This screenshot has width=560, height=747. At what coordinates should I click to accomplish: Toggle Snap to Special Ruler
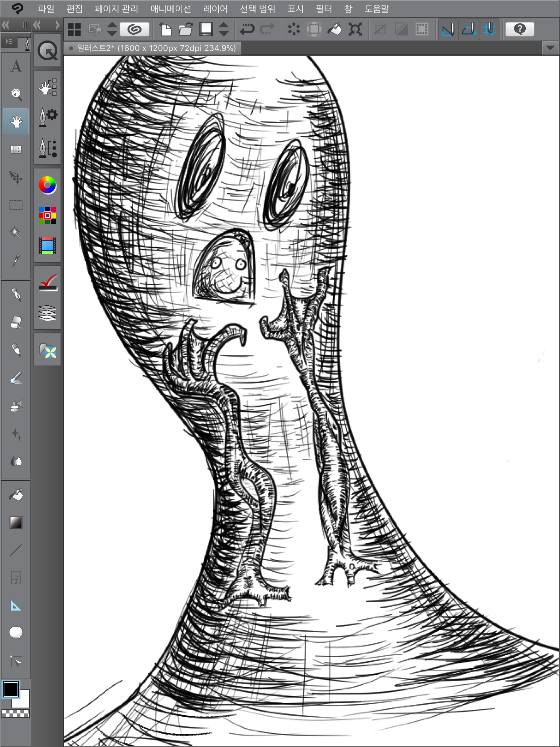click(x=469, y=29)
